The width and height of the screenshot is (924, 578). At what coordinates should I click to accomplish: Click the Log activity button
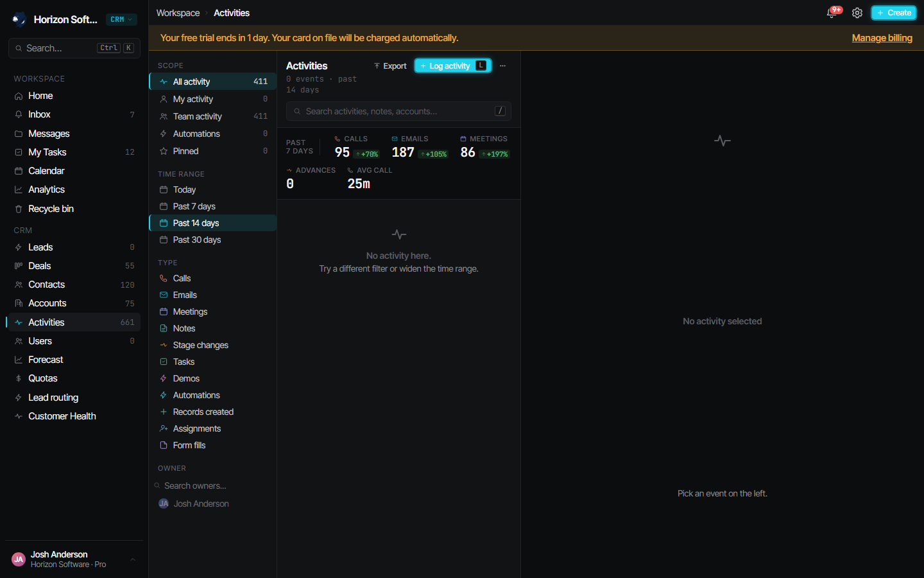(453, 66)
